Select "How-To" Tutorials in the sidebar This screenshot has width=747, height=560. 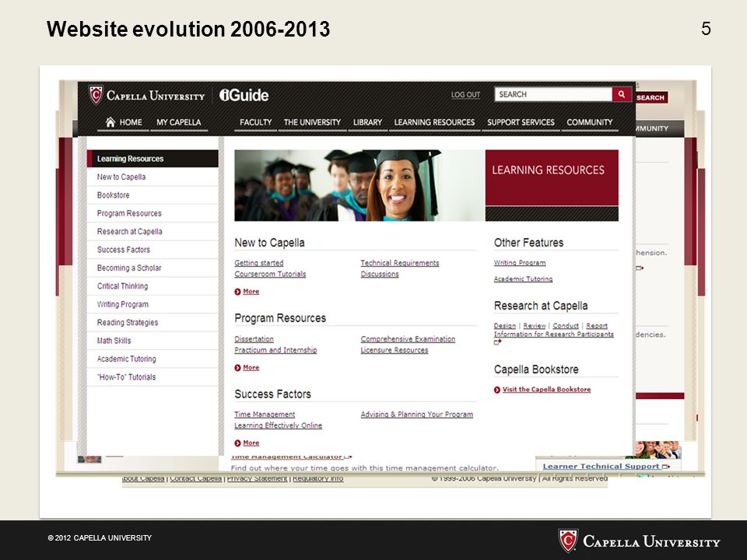(153, 376)
